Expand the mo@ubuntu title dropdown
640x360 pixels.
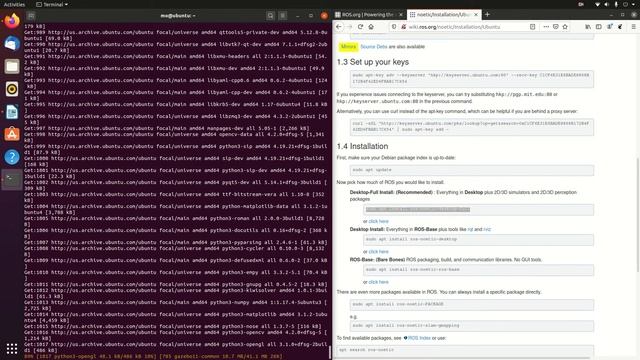click(178, 16)
